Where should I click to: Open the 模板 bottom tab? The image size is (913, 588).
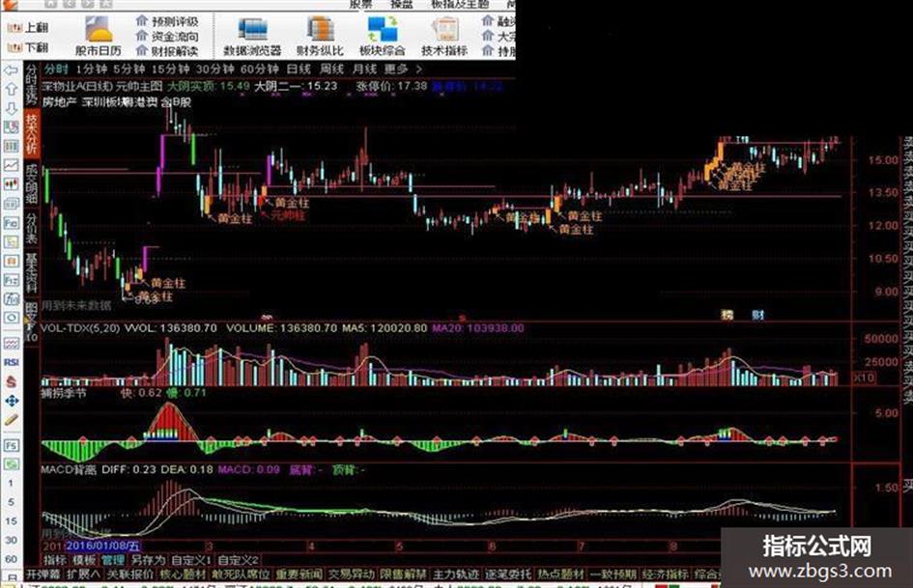click(x=84, y=560)
